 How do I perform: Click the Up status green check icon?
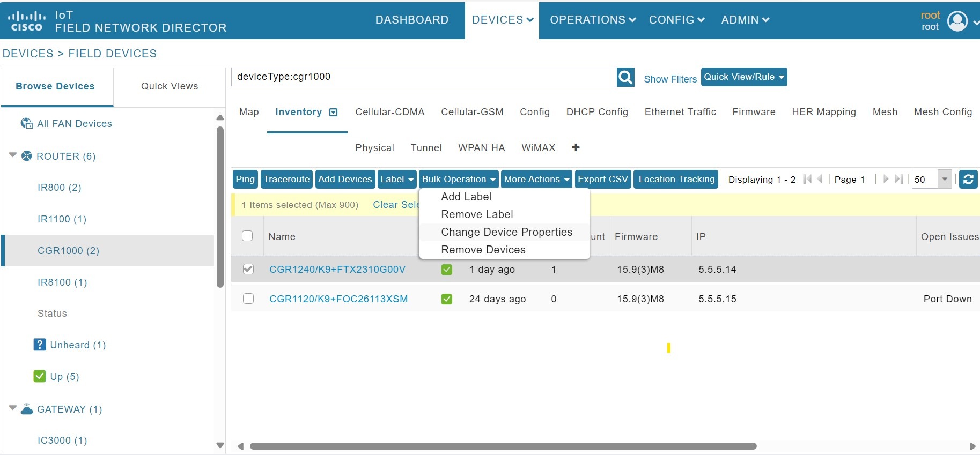(x=40, y=376)
